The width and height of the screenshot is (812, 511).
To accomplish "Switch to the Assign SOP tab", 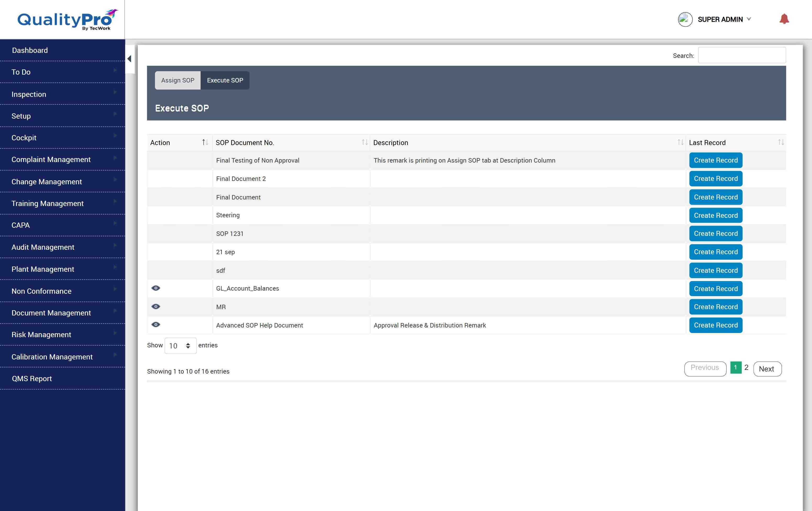I will coord(178,80).
